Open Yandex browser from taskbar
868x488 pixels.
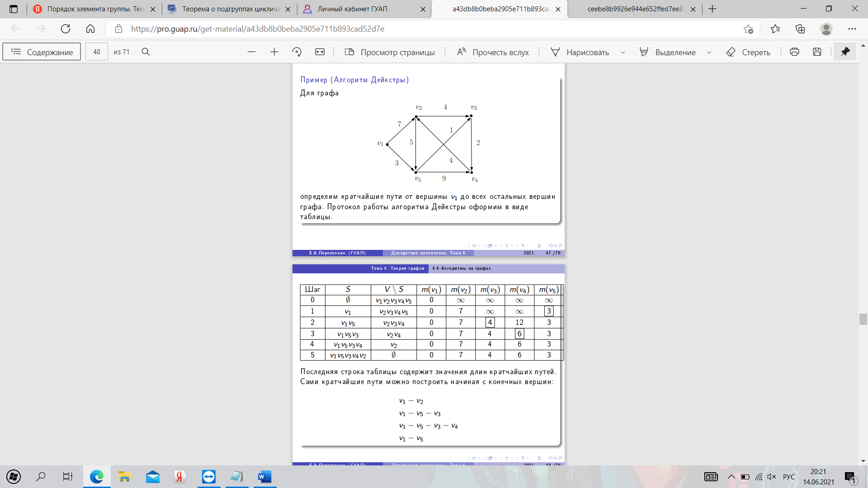180,477
